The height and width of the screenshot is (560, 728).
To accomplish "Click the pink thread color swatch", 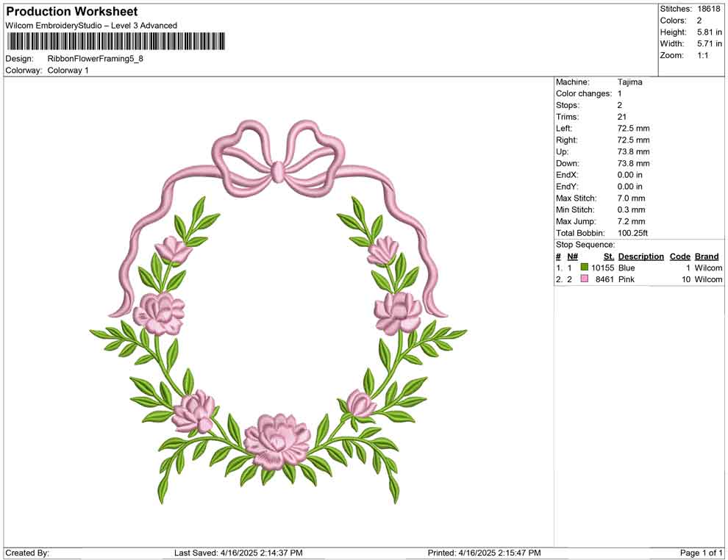I will [585, 280].
